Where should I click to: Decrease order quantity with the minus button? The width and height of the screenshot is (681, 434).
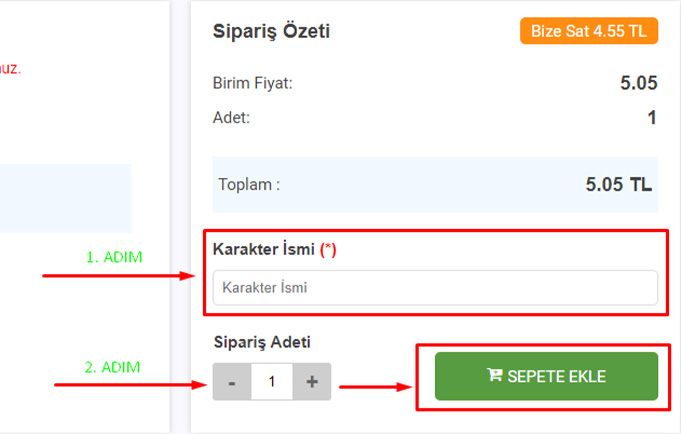click(x=232, y=381)
